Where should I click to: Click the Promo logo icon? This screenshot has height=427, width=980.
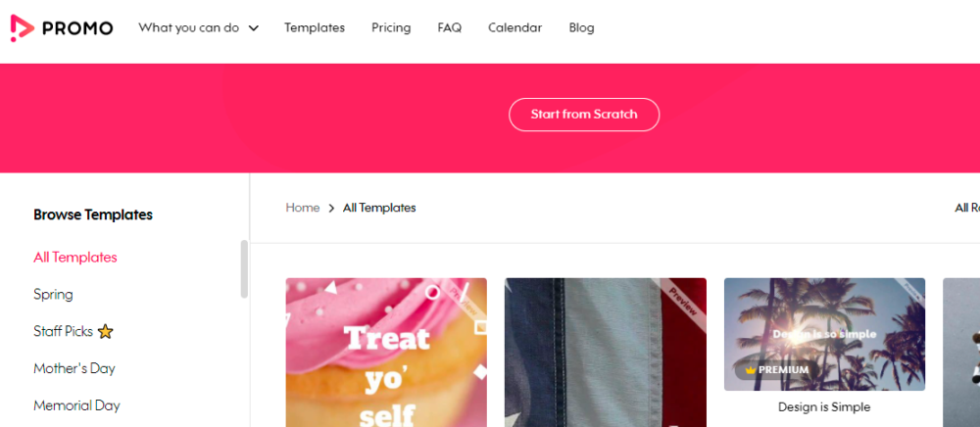22,28
